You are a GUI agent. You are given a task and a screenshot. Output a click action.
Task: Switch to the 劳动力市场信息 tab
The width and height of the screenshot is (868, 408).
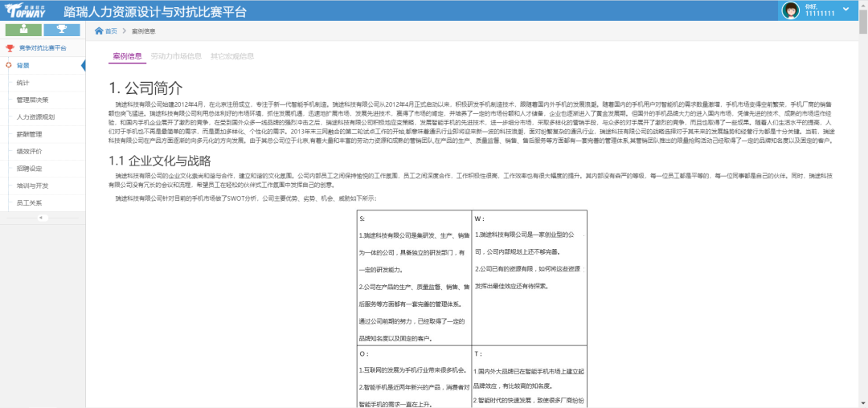(x=176, y=57)
